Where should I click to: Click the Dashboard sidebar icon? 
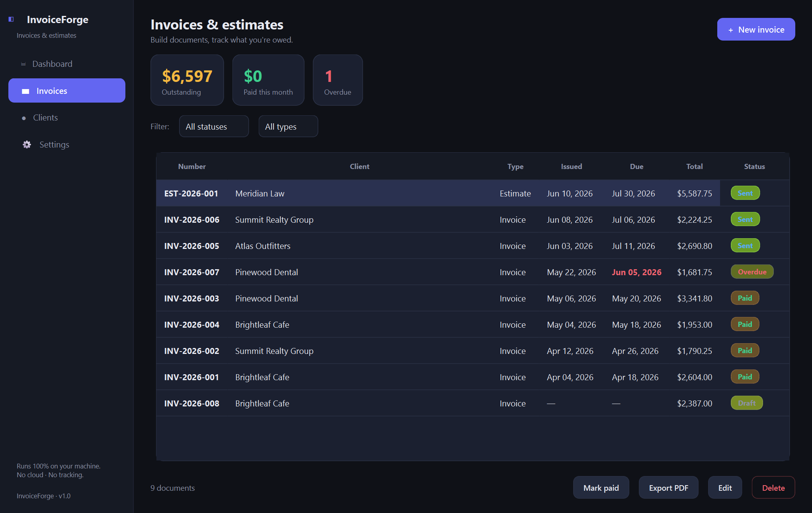click(x=23, y=64)
